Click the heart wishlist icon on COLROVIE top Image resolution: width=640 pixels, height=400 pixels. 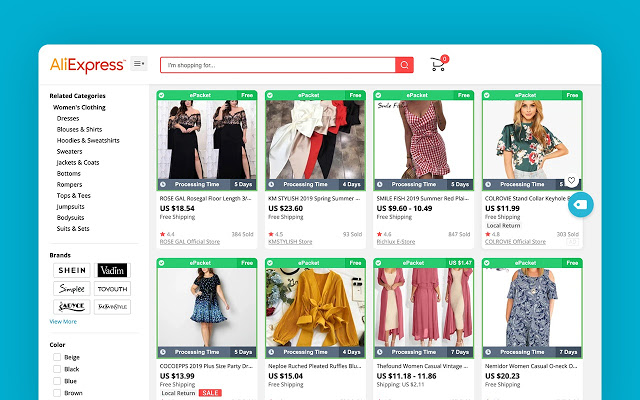point(572,181)
